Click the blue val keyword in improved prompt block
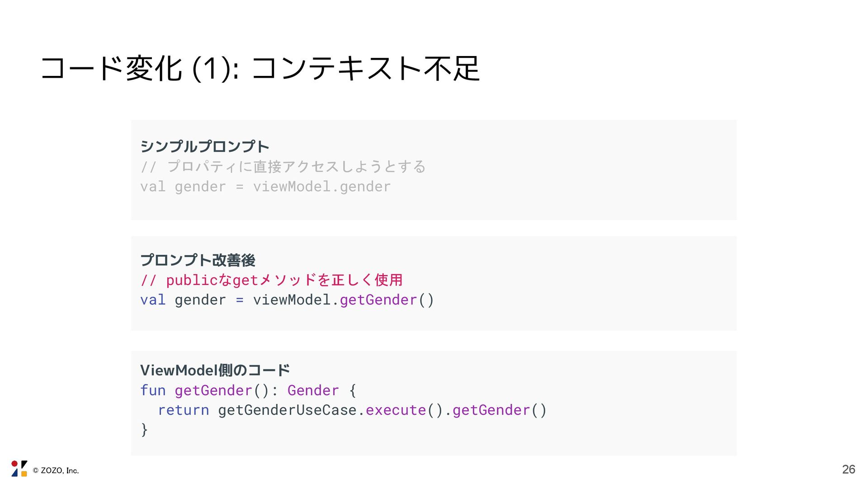This screenshot has width=868, height=488. [153, 300]
